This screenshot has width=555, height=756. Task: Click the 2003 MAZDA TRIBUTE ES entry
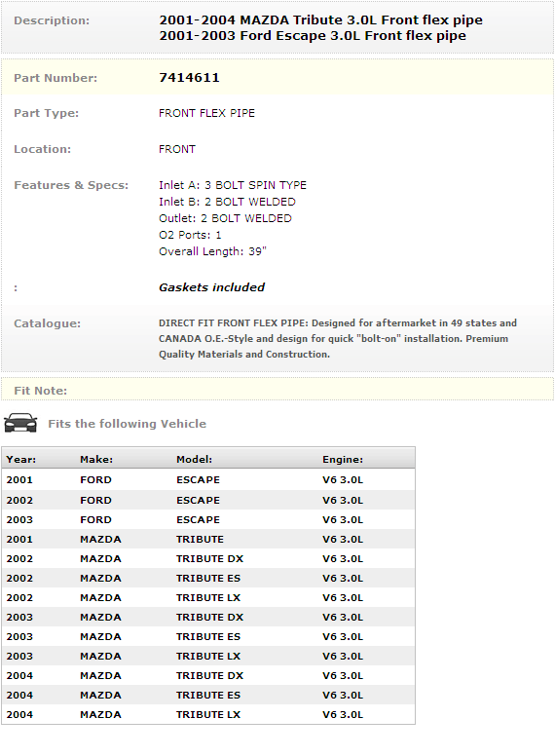click(x=208, y=636)
